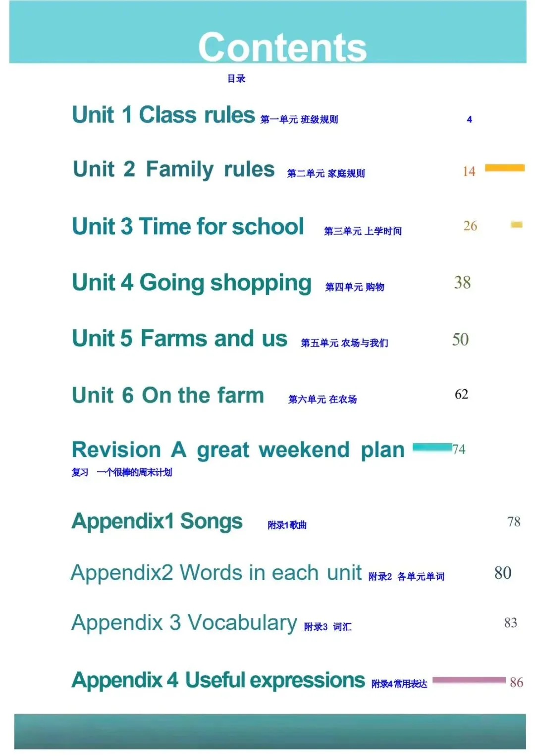
Task: Click the teal bar before page 74
Action: point(432,448)
